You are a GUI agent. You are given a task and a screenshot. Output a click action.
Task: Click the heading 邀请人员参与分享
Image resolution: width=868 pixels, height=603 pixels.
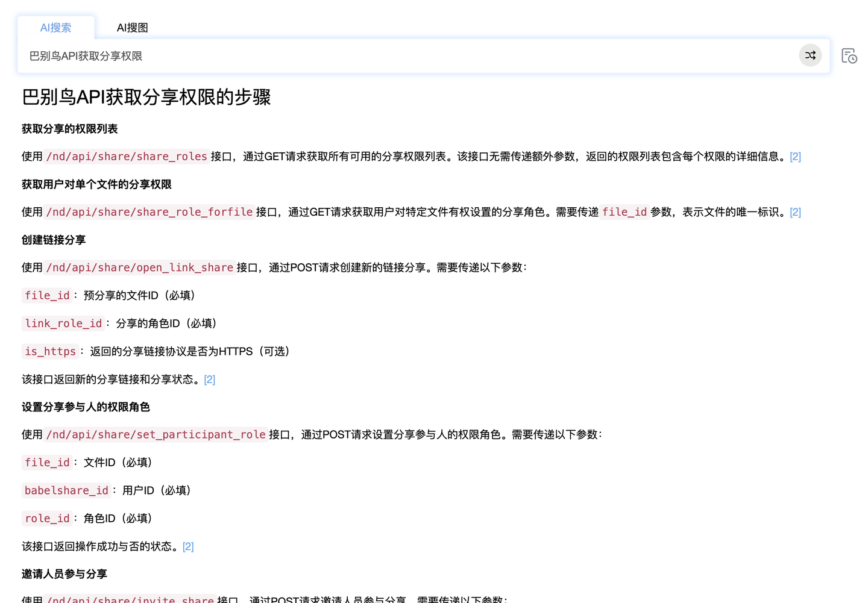click(x=64, y=574)
